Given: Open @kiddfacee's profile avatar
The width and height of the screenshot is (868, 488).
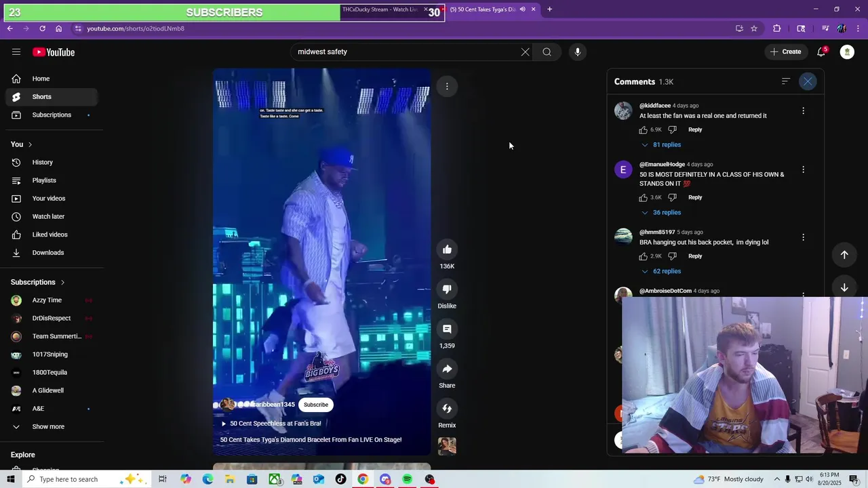Looking at the screenshot, I should [x=623, y=110].
